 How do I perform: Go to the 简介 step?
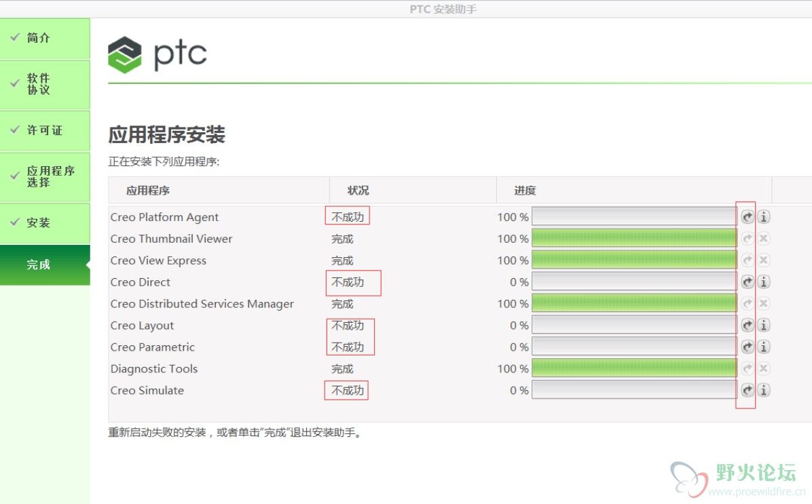45,38
